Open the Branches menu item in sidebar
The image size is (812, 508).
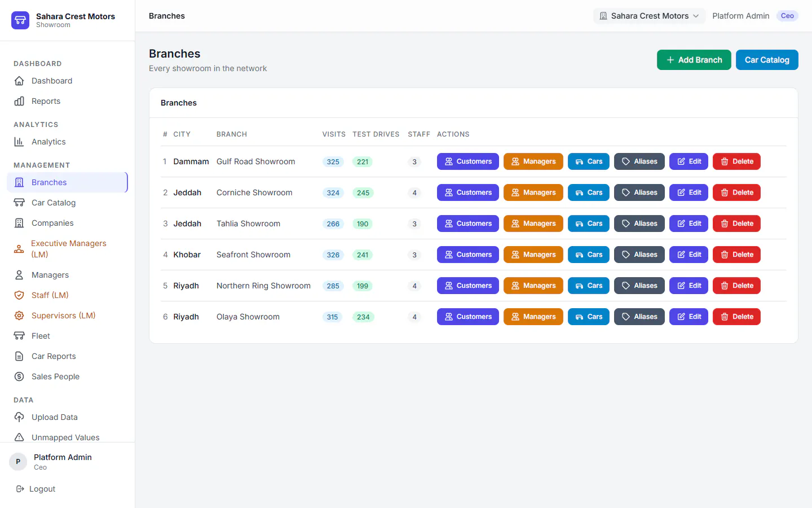click(x=68, y=182)
